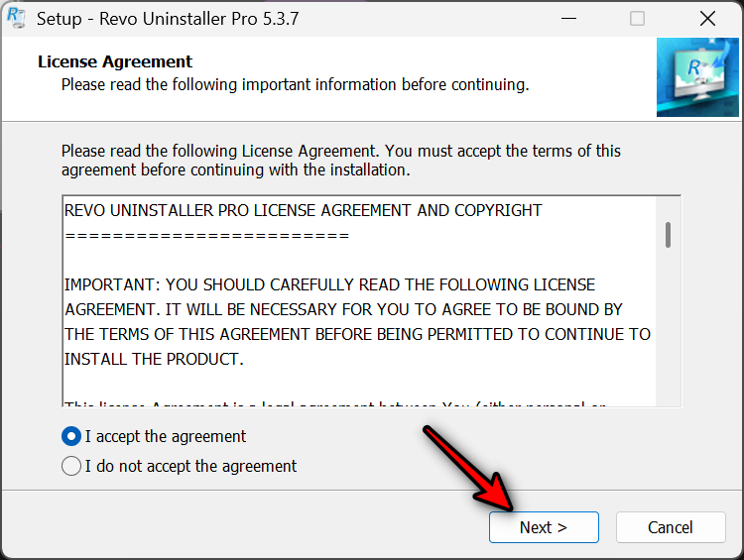Click "Please read the following important information" text
744x560 pixels.
tap(296, 85)
